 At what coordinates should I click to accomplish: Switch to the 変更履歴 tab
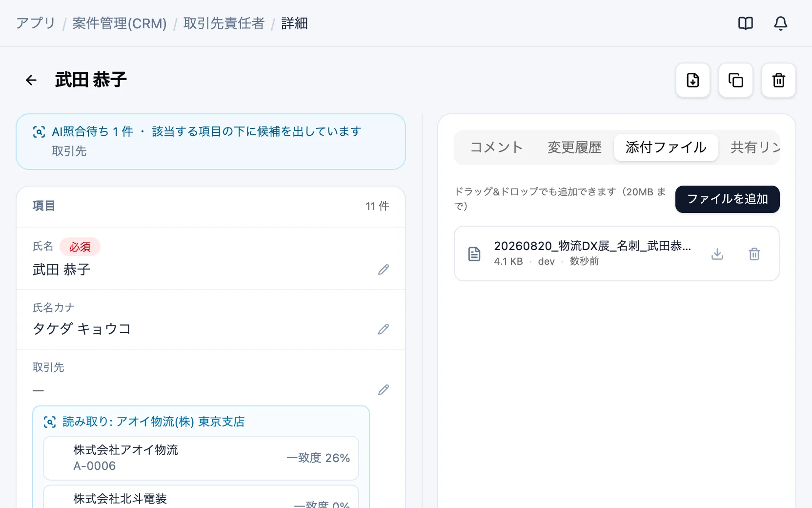574,148
